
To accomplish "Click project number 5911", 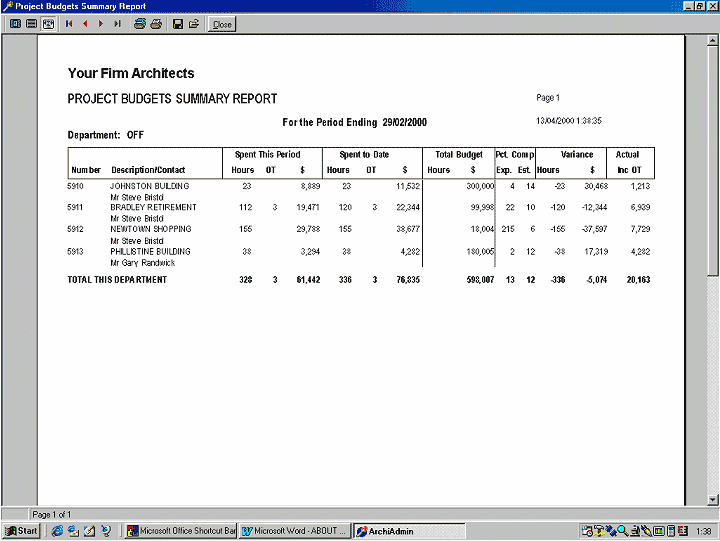I will [x=75, y=207].
